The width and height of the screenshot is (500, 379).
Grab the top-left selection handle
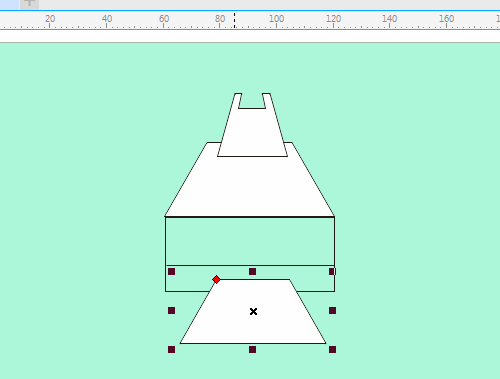coord(172,271)
